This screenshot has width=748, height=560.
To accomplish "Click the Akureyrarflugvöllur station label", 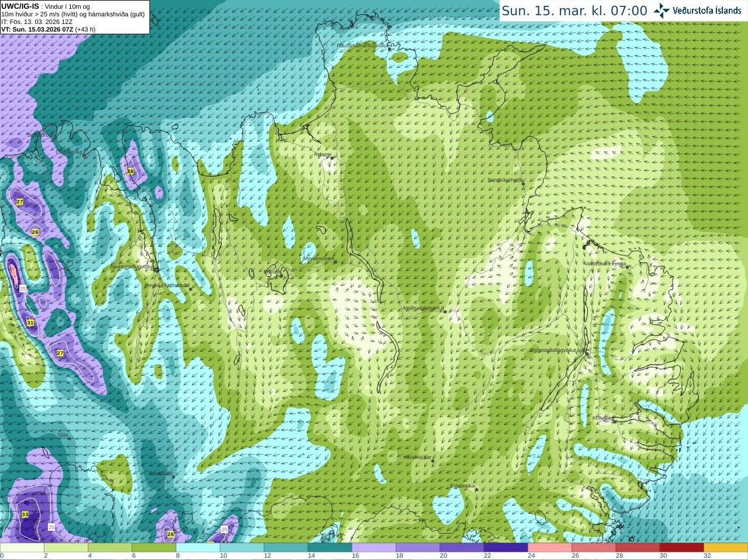I will (131, 266).
